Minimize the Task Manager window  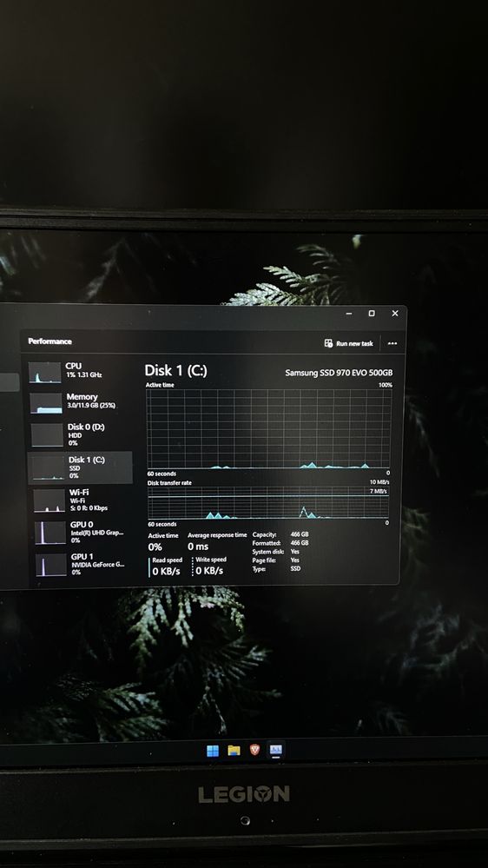[x=349, y=314]
